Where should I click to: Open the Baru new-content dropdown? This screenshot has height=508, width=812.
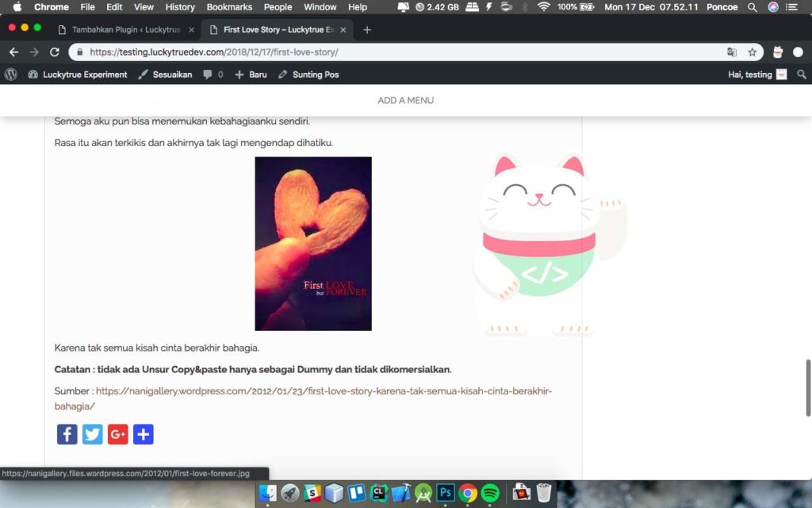(251, 75)
